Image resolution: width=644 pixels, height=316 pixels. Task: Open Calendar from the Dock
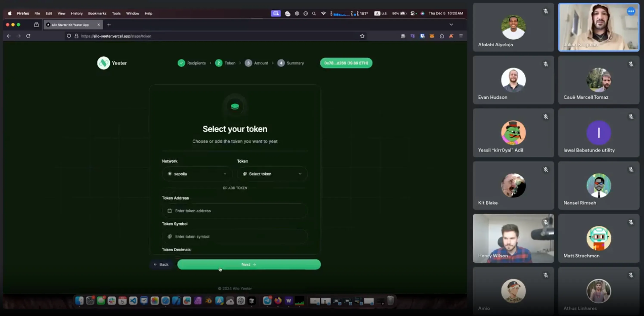coord(123,301)
